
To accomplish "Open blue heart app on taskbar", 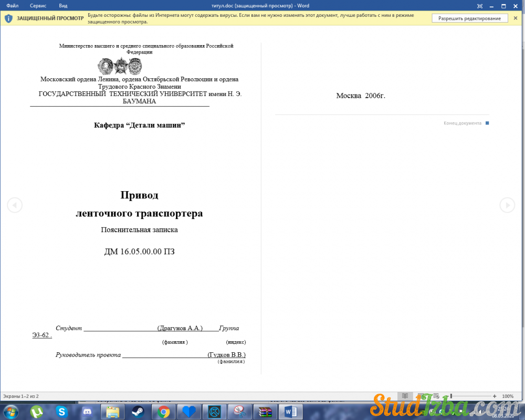I will (x=188, y=412).
